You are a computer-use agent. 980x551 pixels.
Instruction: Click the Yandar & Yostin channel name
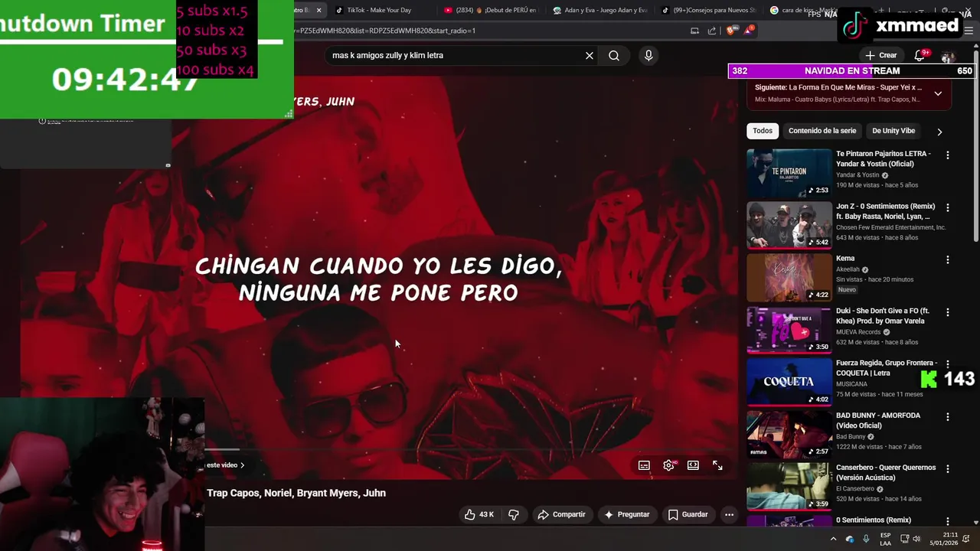(857, 175)
